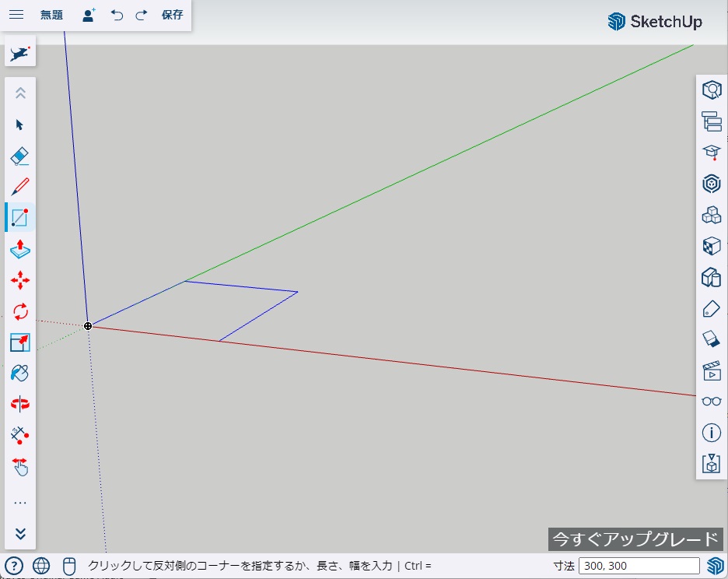
Task: Open the Scenes clapperboard panel
Action: pyautogui.click(x=711, y=370)
